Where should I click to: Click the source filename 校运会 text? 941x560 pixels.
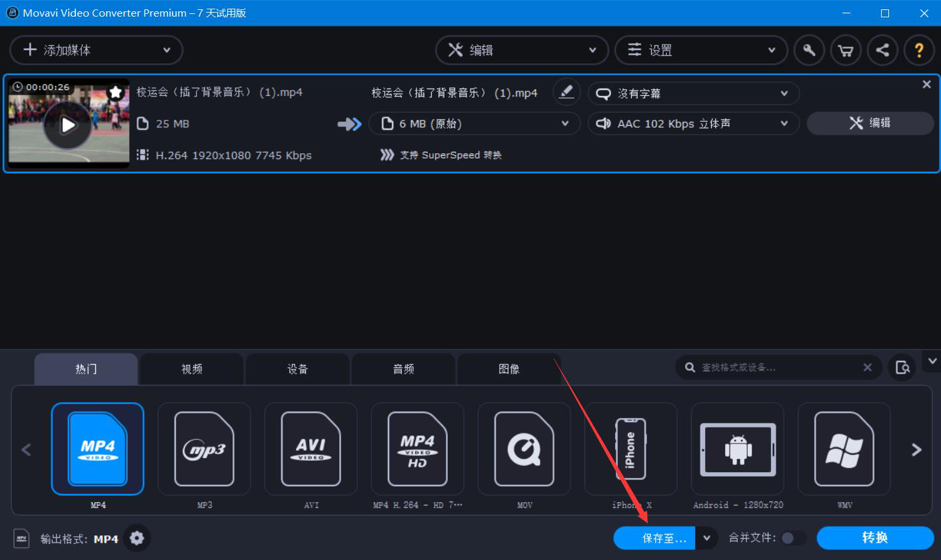pyautogui.click(x=219, y=93)
